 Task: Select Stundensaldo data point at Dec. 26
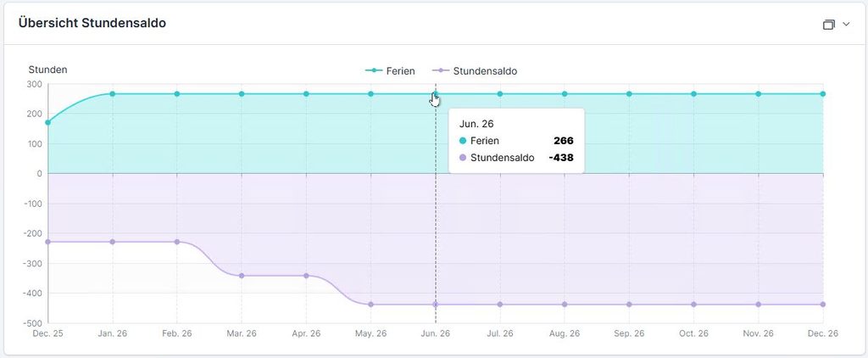point(823,305)
